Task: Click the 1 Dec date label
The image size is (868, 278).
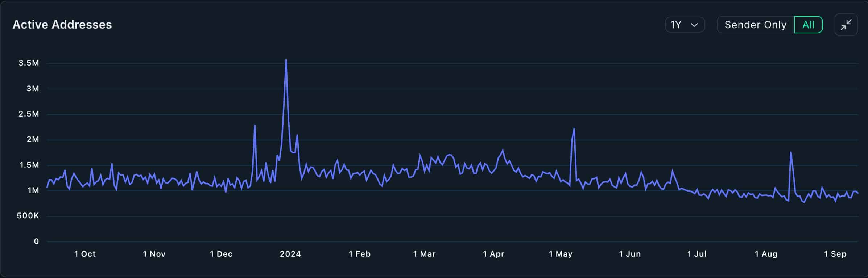Action: coord(221,254)
